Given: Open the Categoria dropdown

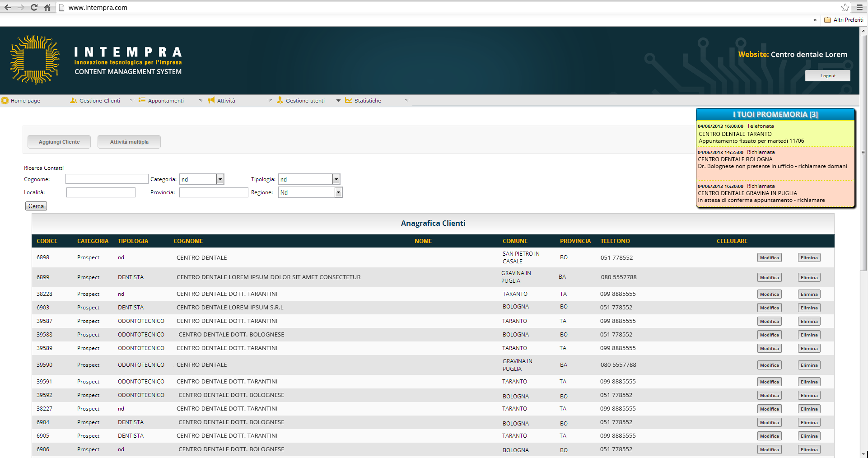Looking at the screenshot, I should click(202, 179).
